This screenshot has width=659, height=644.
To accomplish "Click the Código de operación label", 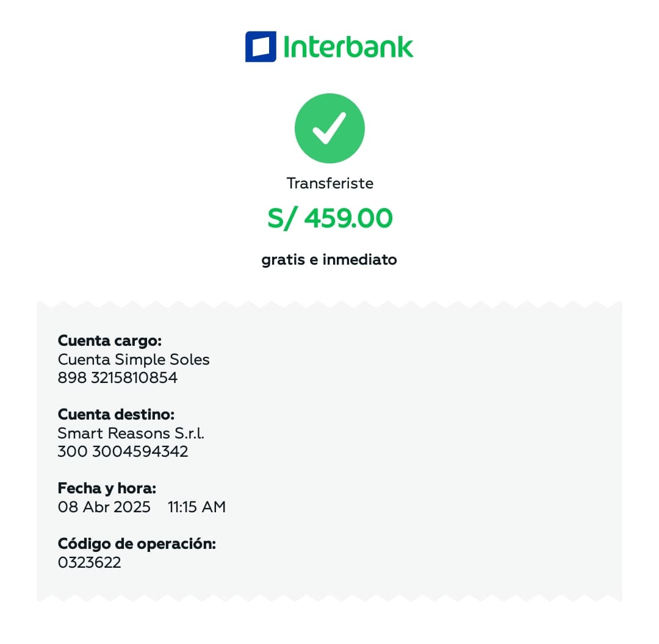I will pyautogui.click(x=137, y=544).
